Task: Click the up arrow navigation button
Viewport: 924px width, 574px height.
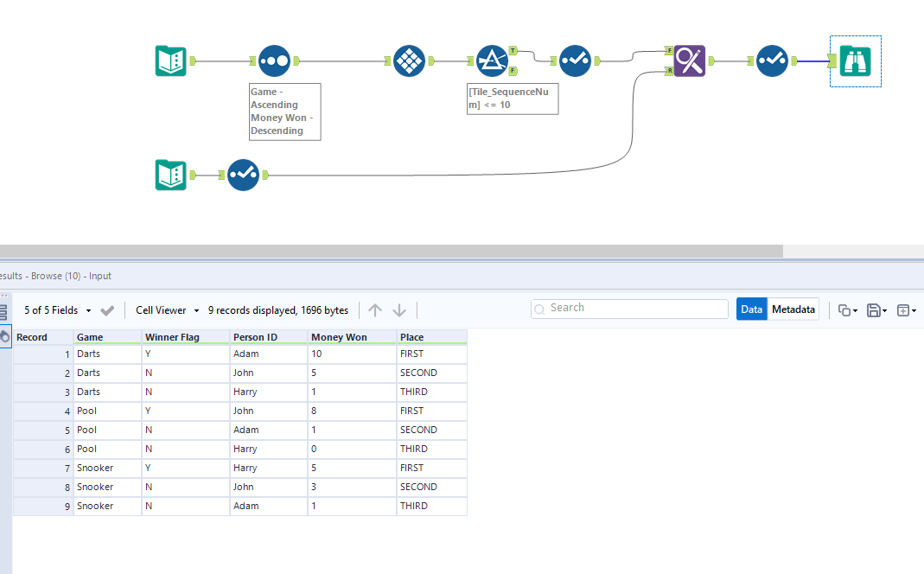Action: [374, 309]
